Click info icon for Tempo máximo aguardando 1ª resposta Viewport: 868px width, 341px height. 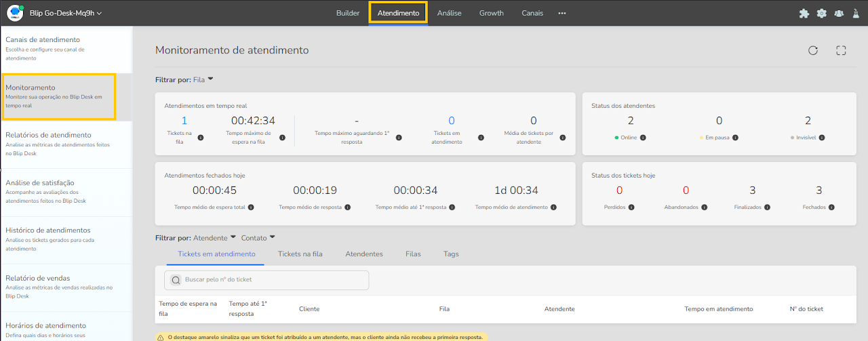(x=399, y=138)
